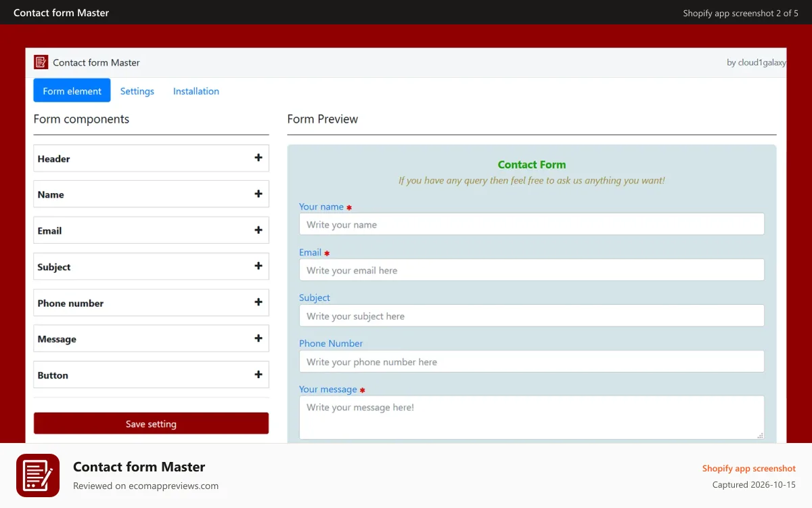Expand the Subject component plus icon
Screen dimensions: 812x508
click(258, 266)
